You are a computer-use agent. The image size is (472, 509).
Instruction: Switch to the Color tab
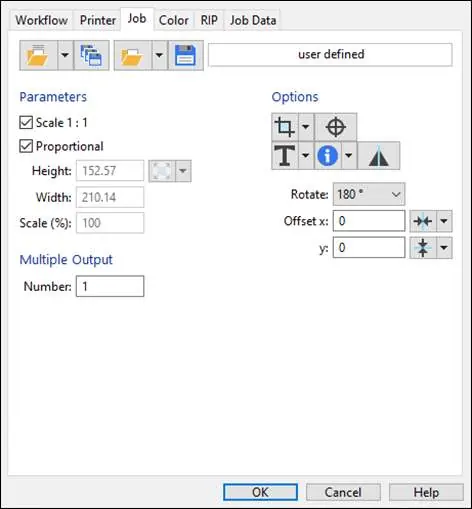pyautogui.click(x=174, y=20)
